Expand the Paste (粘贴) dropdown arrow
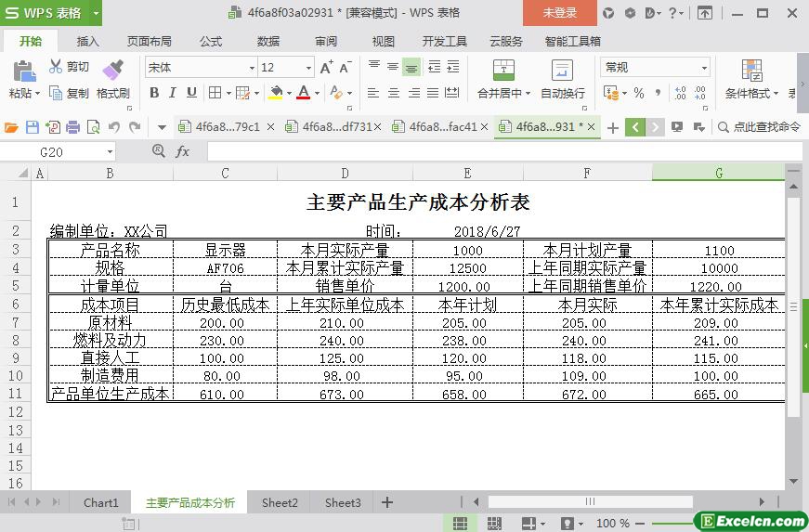The width and height of the screenshot is (809, 532). click(x=37, y=94)
